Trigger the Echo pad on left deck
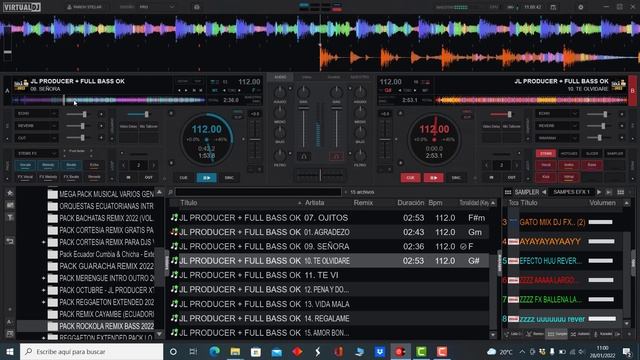 pos(94,165)
